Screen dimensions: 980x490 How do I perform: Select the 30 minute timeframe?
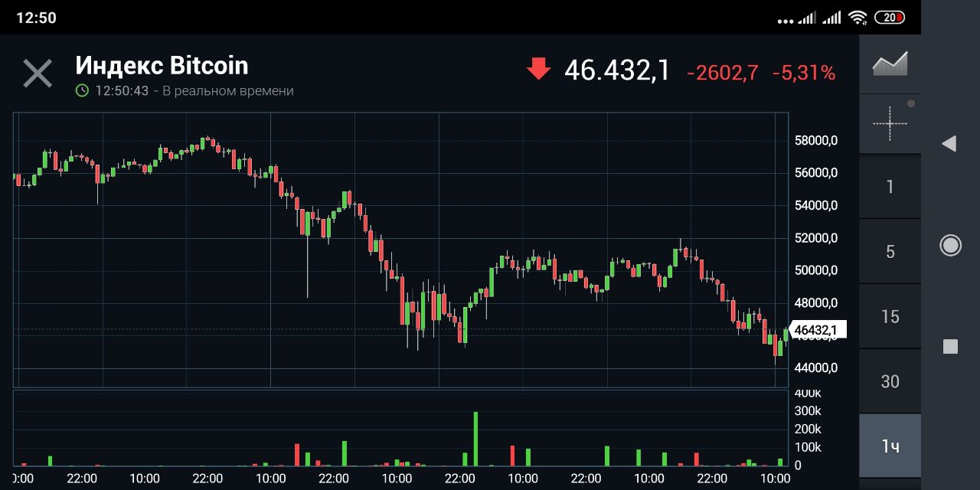[890, 381]
